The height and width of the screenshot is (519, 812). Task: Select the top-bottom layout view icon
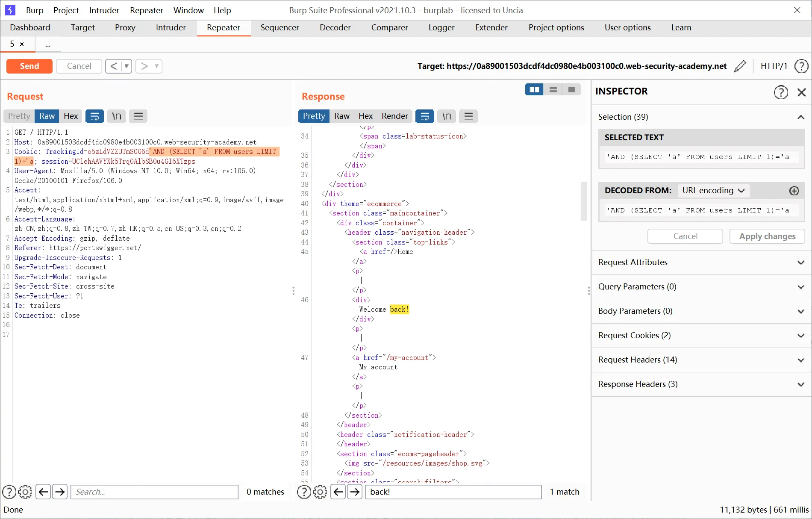click(553, 89)
